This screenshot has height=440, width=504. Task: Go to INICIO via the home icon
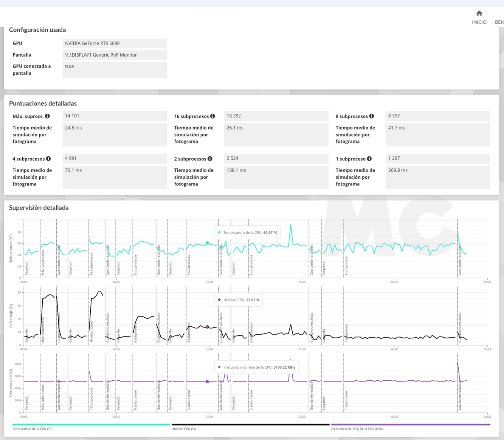(479, 14)
